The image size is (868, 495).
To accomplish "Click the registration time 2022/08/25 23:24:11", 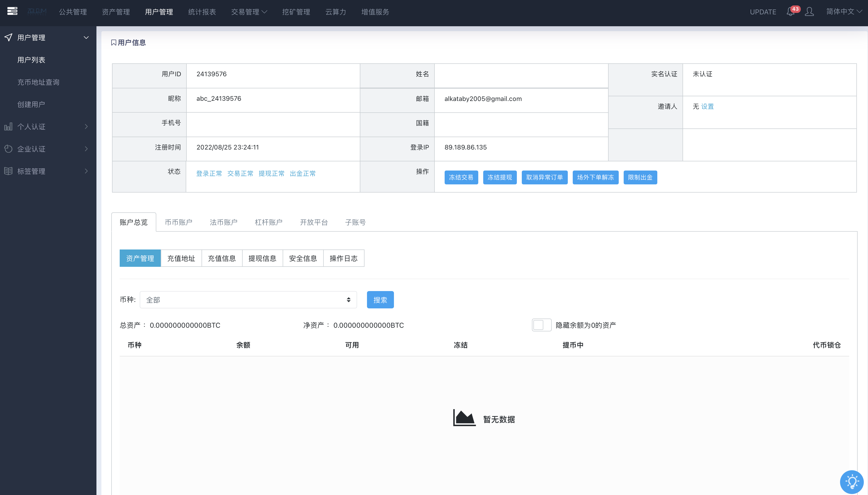I will point(228,147).
